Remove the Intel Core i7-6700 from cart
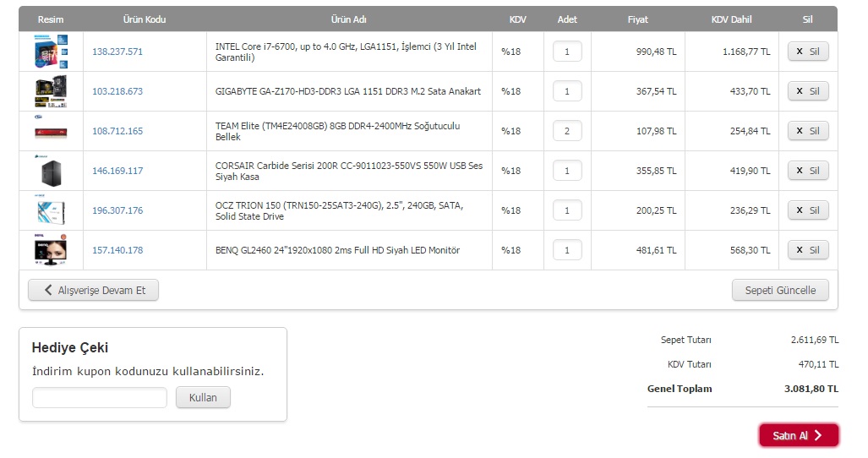This screenshot has height=458, width=868. (x=808, y=52)
